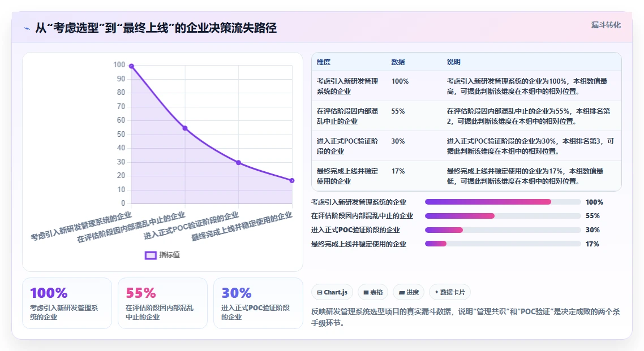Click table cell 考虑引入新研发管理系统的企业
Image resolution: width=644 pixels, height=351 pixels.
coord(347,86)
